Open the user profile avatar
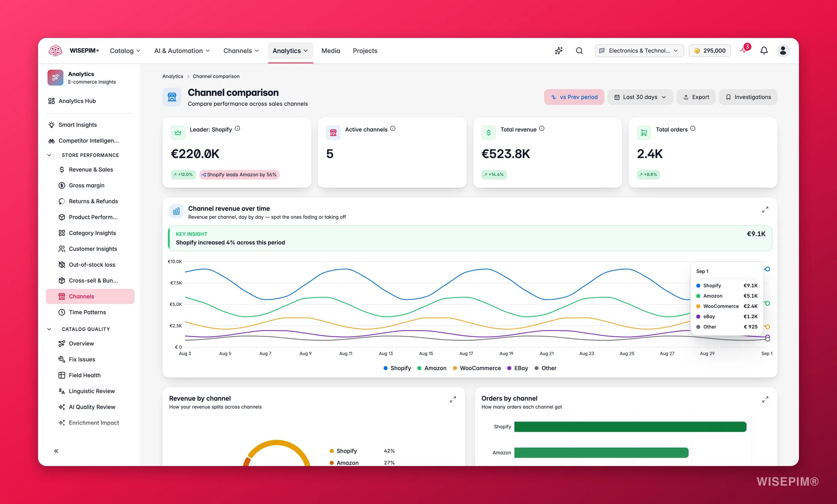This screenshot has height=504, width=837. point(783,51)
